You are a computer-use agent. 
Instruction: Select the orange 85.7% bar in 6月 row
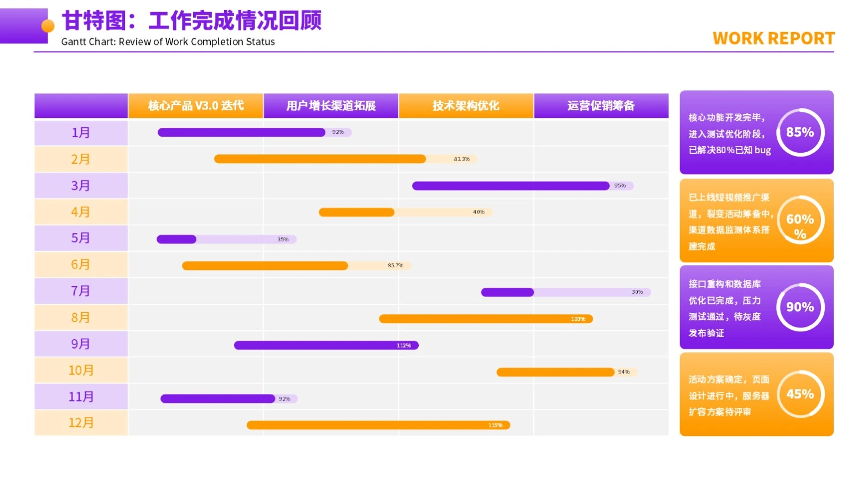point(265,266)
